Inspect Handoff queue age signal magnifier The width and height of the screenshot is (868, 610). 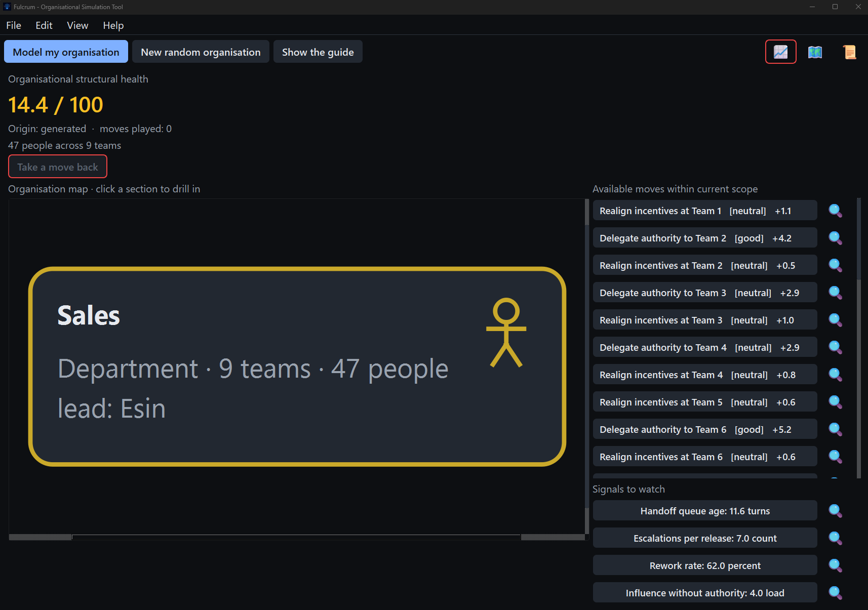tap(835, 511)
